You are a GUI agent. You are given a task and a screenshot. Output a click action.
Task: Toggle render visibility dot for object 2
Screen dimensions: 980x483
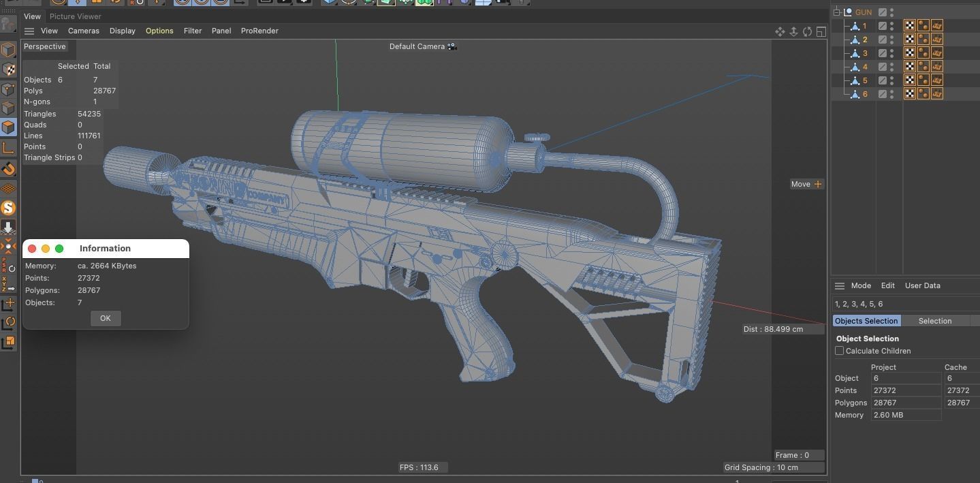click(x=891, y=42)
